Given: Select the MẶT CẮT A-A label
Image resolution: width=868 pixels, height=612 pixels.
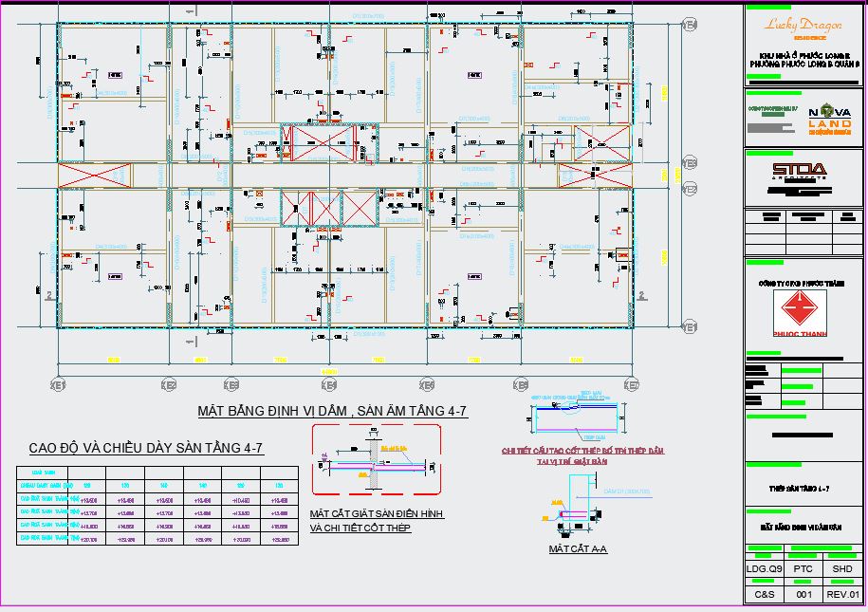Looking at the screenshot, I should 578,548.
